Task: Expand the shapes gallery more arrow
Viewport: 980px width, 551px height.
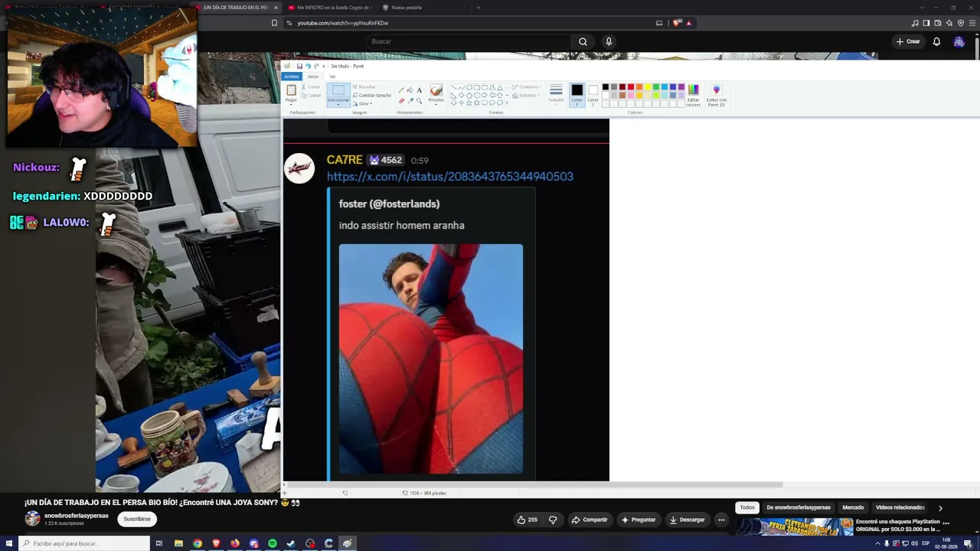Action: (x=507, y=103)
